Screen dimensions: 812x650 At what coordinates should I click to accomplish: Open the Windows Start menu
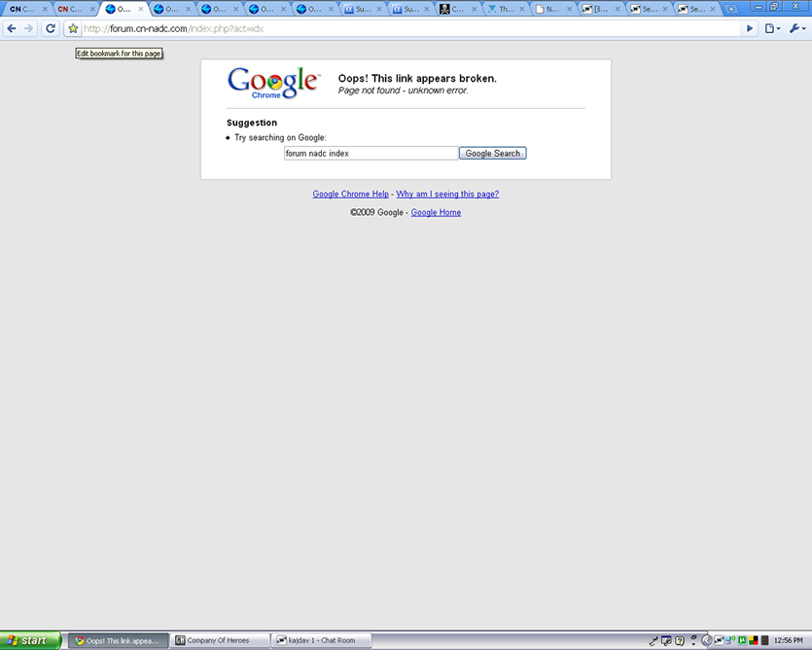(30, 640)
